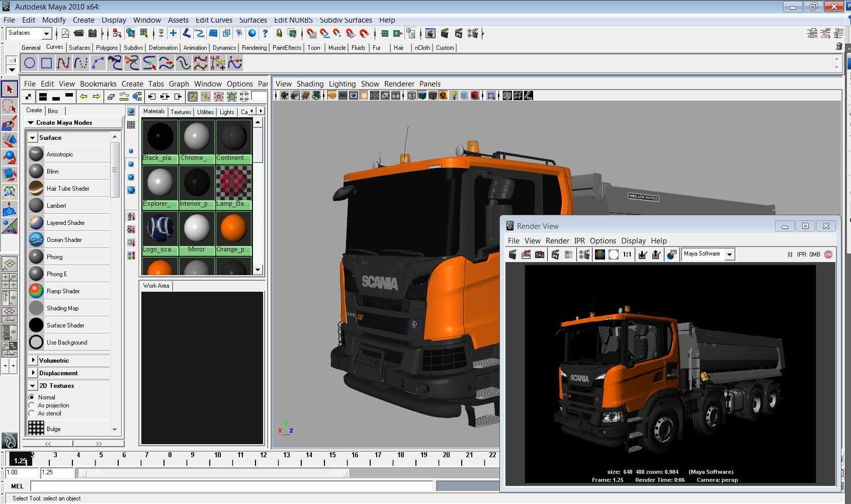Screen dimensions: 851x504
Task: Click the Use Background node button
Action: (x=66, y=343)
